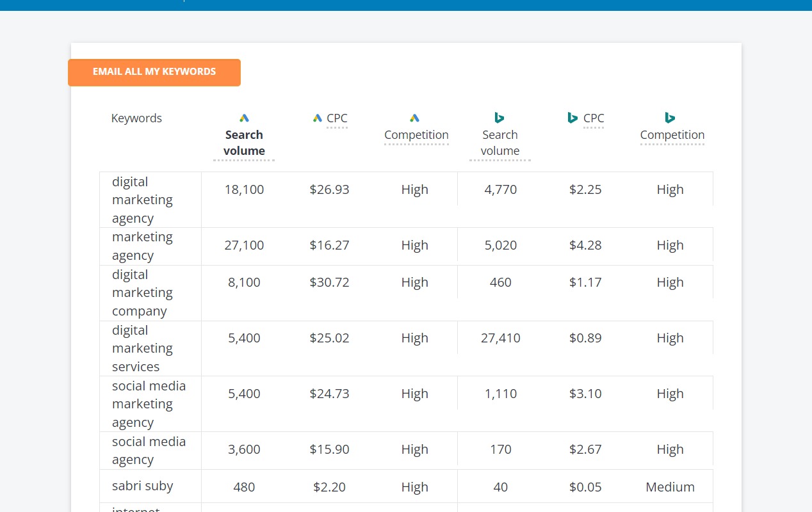Click the Keywords column header

(x=136, y=118)
